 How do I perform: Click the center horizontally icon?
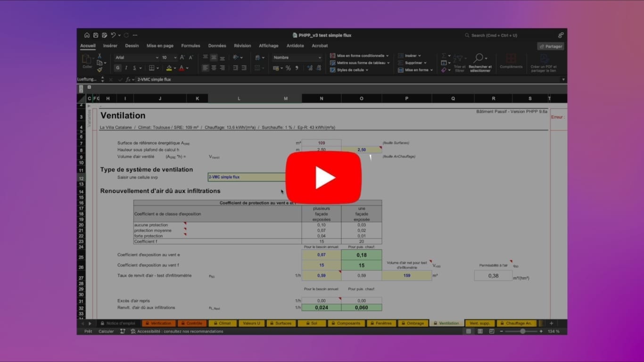tap(214, 68)
